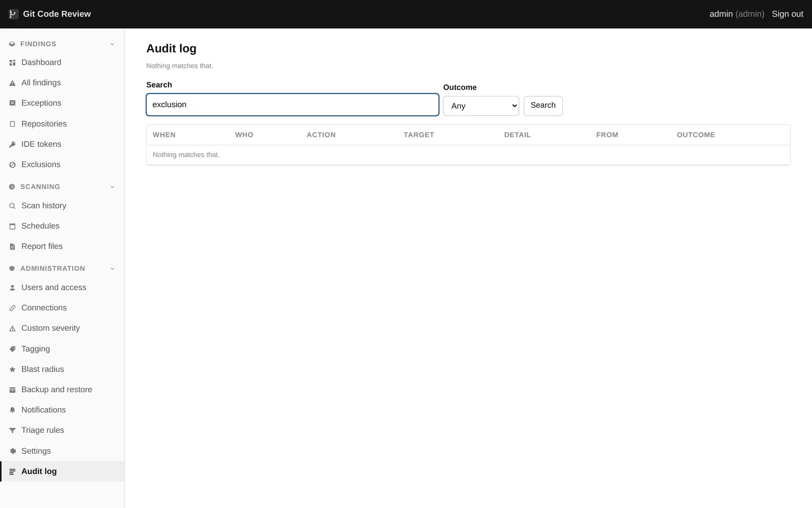Screen dimensions: 812x508
Task: Click the Connections link icon
Action: pos(12,308)
